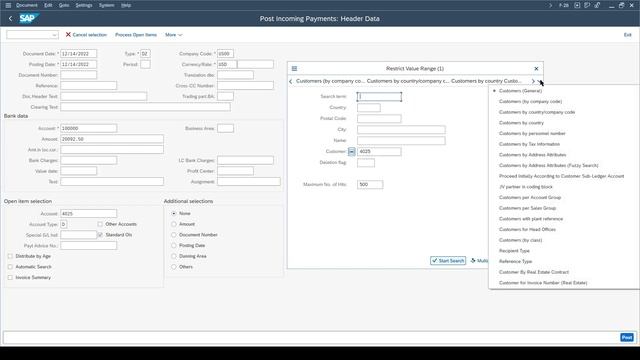Screen dimensions: 640x360
Task: Choose Customers (General) from dropdown list
Action: point(520,91)
